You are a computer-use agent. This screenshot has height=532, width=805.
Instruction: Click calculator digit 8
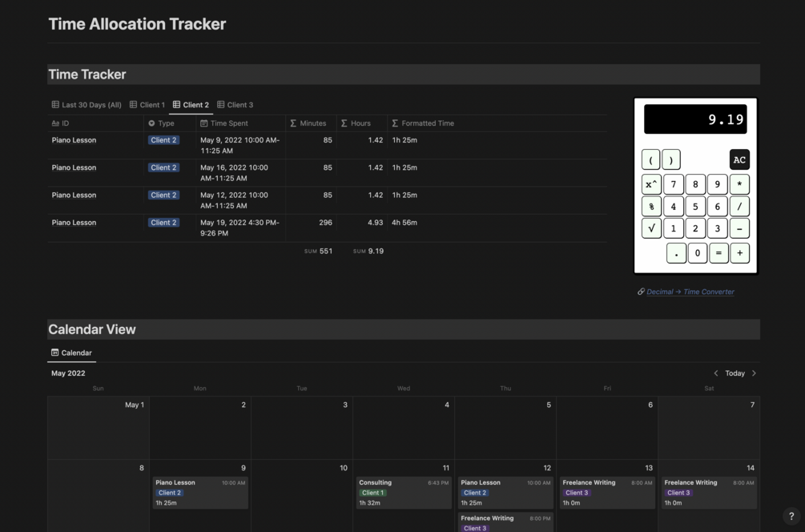click(x=695, y=184)
